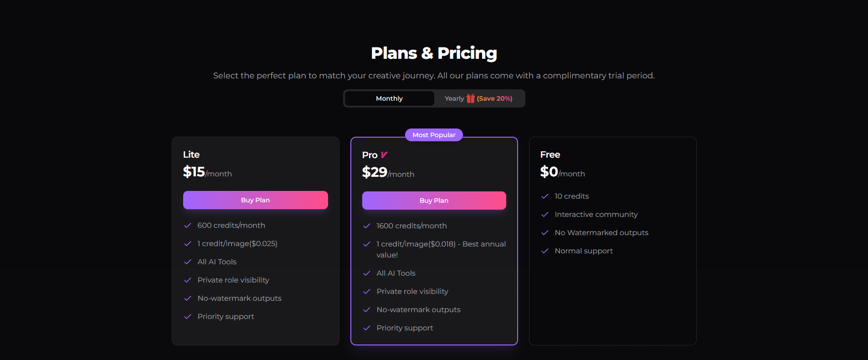Click checkmark icon beside 600 credits/month
The image size is (868, 360).
tap(187, 226)
